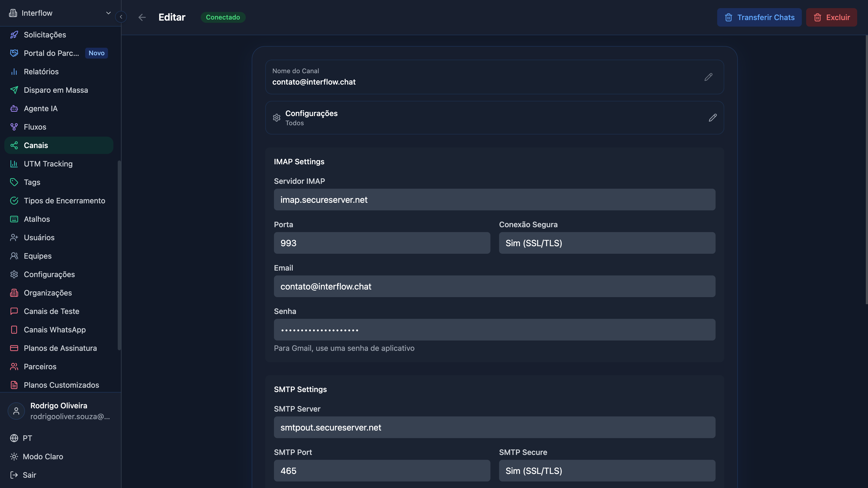The height and width of the screenshot is (488, 868).
Task: Change language via PT selector
Action: pyautogui.click(x=21, y=438)
